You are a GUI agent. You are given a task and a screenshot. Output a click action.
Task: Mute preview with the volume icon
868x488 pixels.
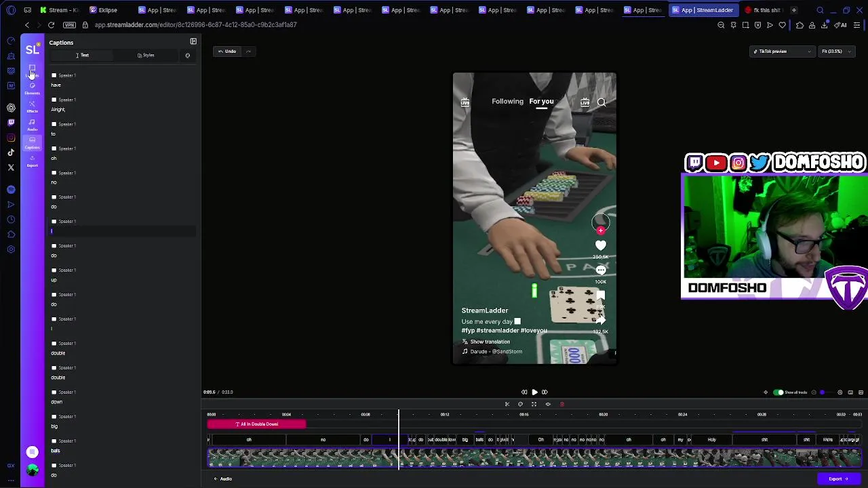[766, 392]
